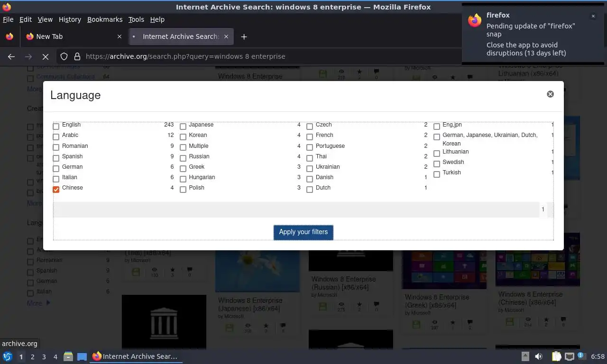Viewport: 607px width, 364px height.
Task: Switch to workspace 2
Action: click(x=32, y=357)
